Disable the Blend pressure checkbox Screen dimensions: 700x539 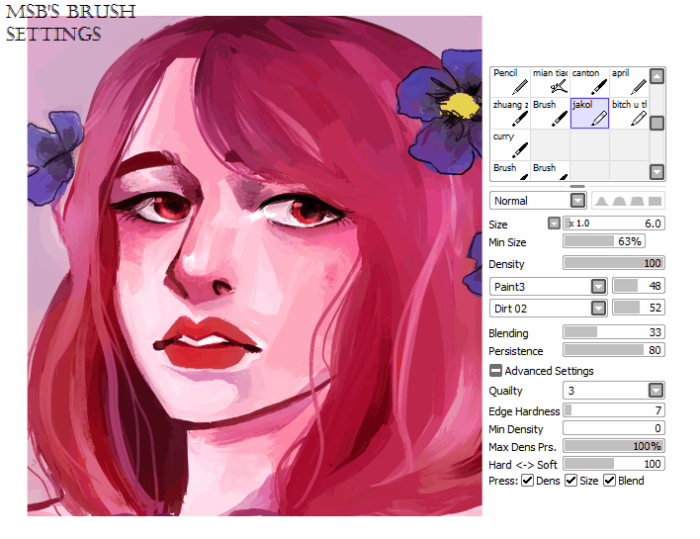pos(609,481)
